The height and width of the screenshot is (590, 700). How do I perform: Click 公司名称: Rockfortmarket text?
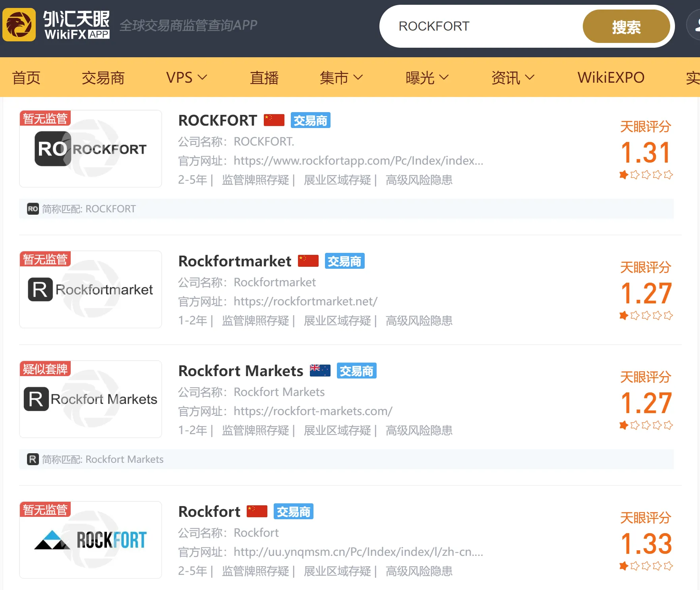click(x=247, y=282)
